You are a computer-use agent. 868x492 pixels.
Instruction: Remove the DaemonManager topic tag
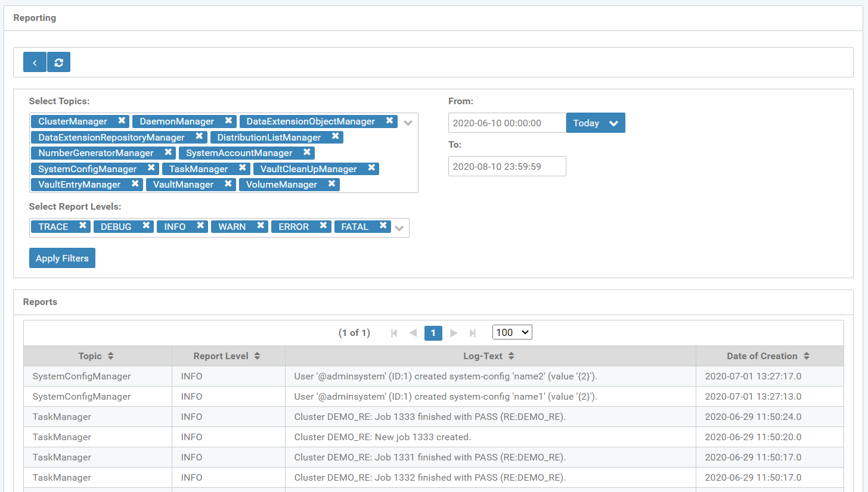[228, 121]
